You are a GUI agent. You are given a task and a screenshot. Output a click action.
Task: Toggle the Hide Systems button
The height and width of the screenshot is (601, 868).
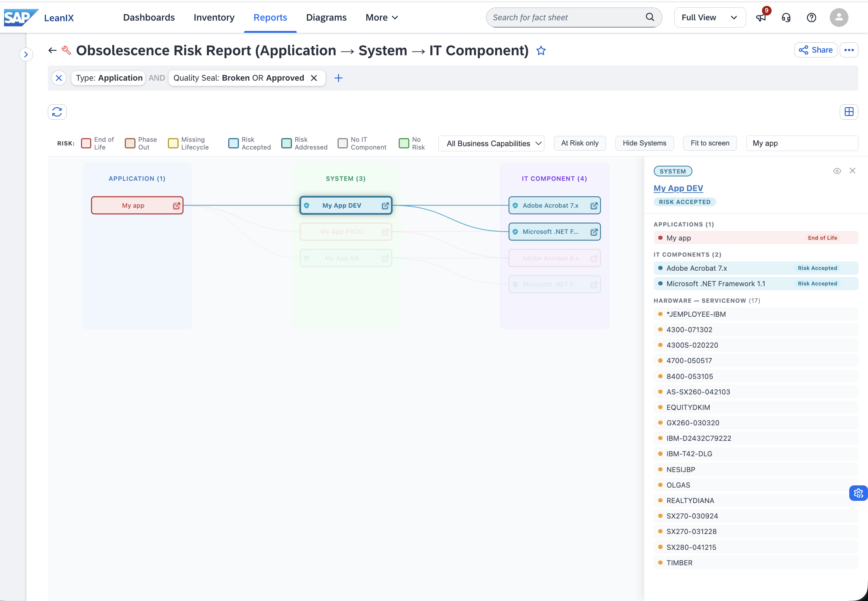645,143
